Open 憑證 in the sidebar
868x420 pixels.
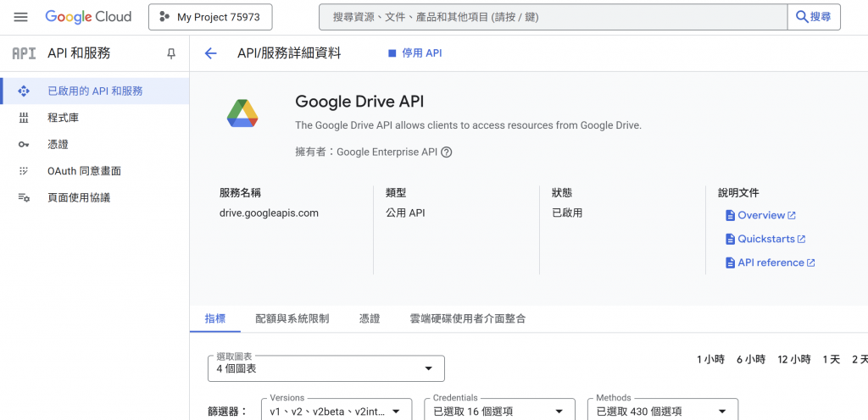tap(95, 144)
